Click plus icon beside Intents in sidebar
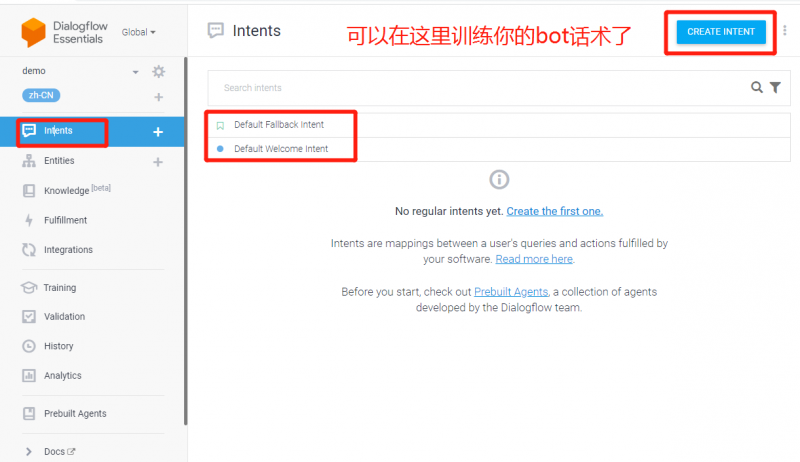 point(158,132)
